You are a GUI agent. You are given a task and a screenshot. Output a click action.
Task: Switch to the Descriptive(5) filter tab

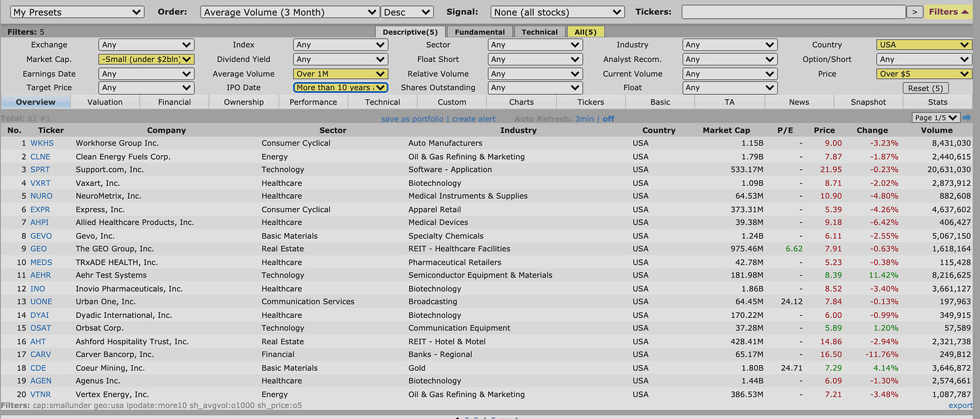pyautogui.click(x=410, y=32)
